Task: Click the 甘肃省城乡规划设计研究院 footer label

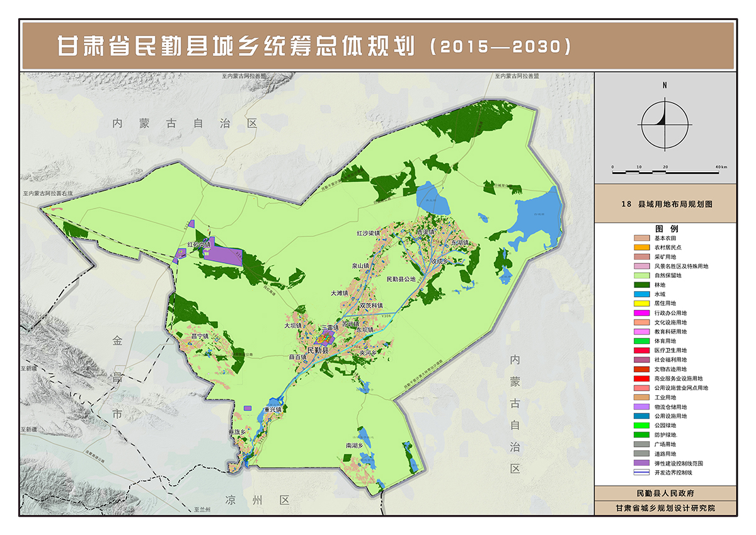Action: click(x=665, y=508)
